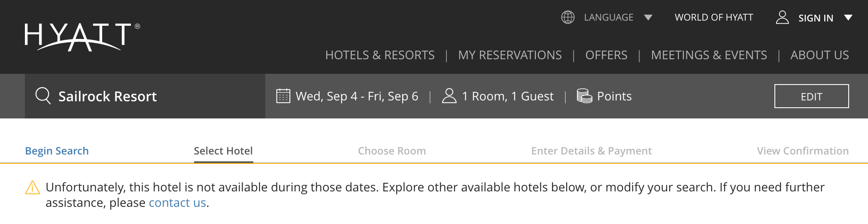The image size is (868, 224).
Task: Expand the Language dropdown arrow
Action: (648, 18)
